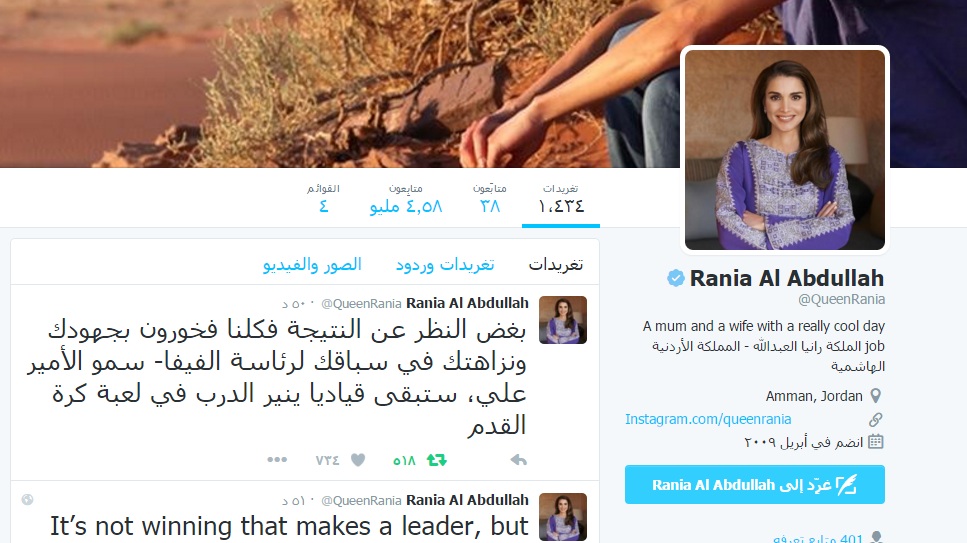This screenshot has height=543, width=967.
Task: Open the متابِعون followers ٤,٥٨ مليو stat
Action: pos(406,198)
